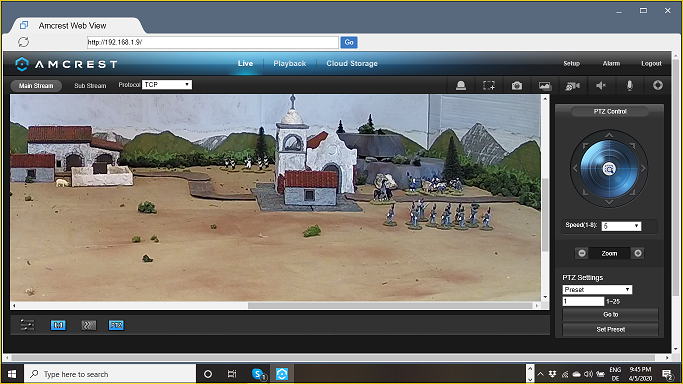Click the Amcrest logo
The height and width of the screenshot is (384, 683).
click(66, 64)
